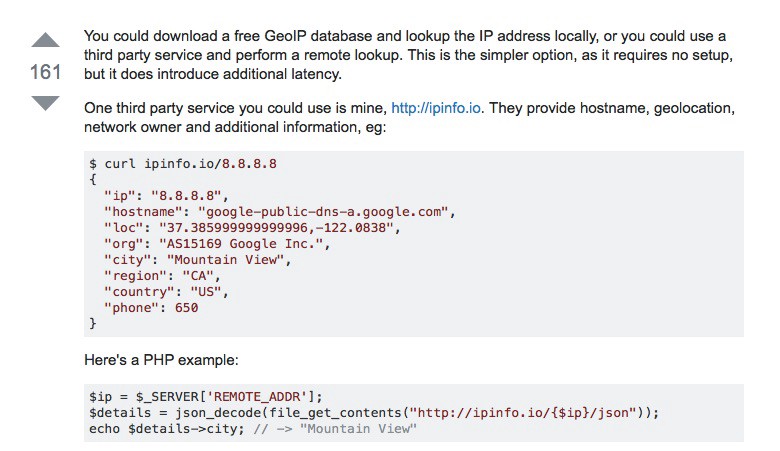Click the "loc" coordinates line in JSON

tap(252, 228)
